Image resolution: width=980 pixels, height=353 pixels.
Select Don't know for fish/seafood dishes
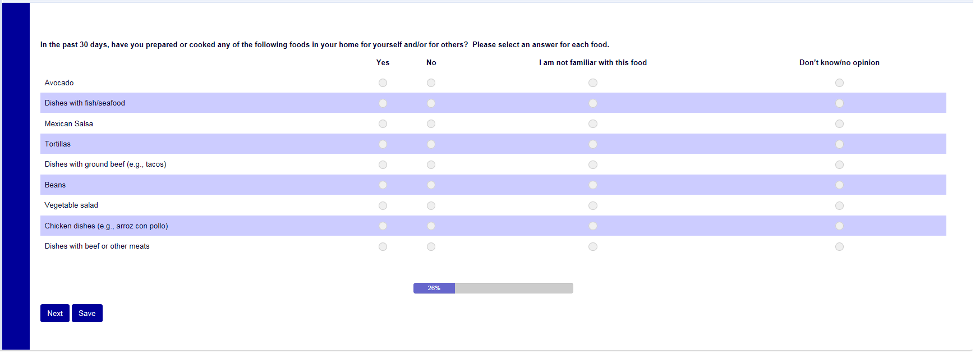(x=839, y=103)
